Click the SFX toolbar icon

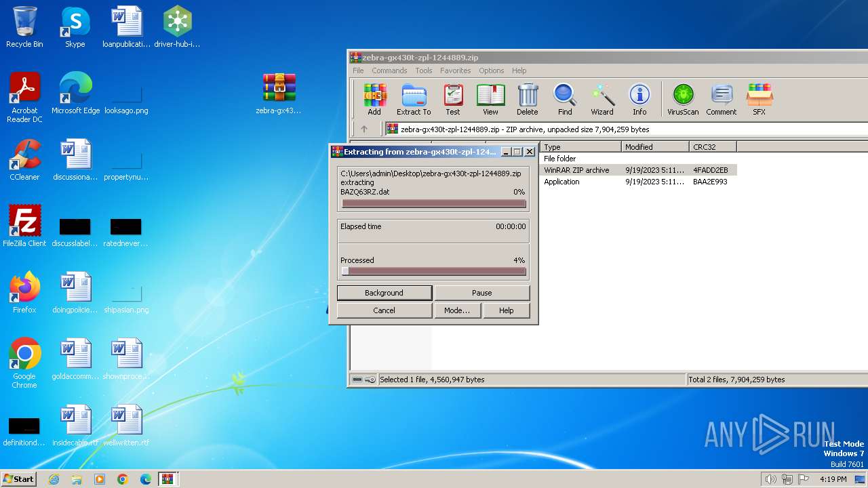click(759, 100)
